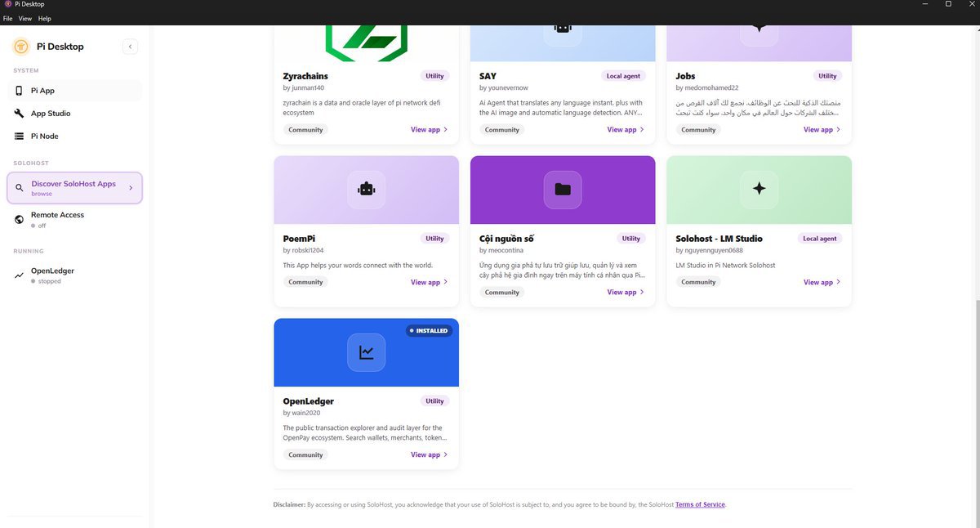The height and width of the screenshot is (528, 980).
Task: View app for SAY
Action: (626, 130)
